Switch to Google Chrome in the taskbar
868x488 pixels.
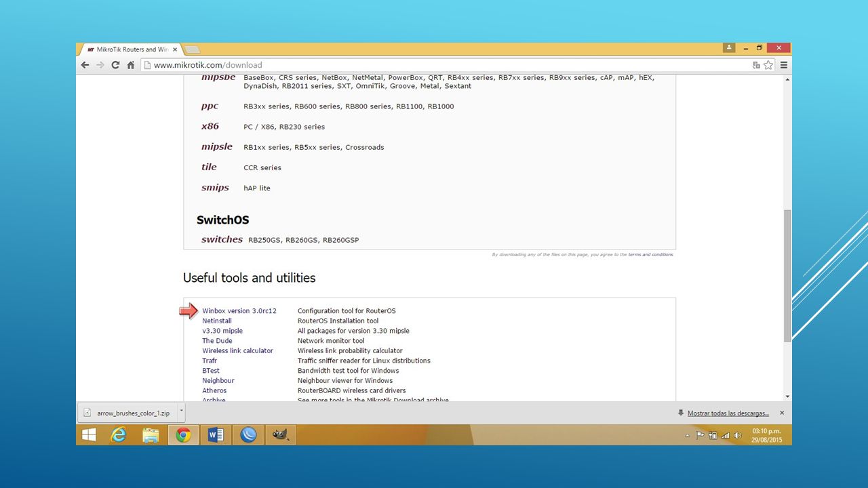(x=183, y=435)
